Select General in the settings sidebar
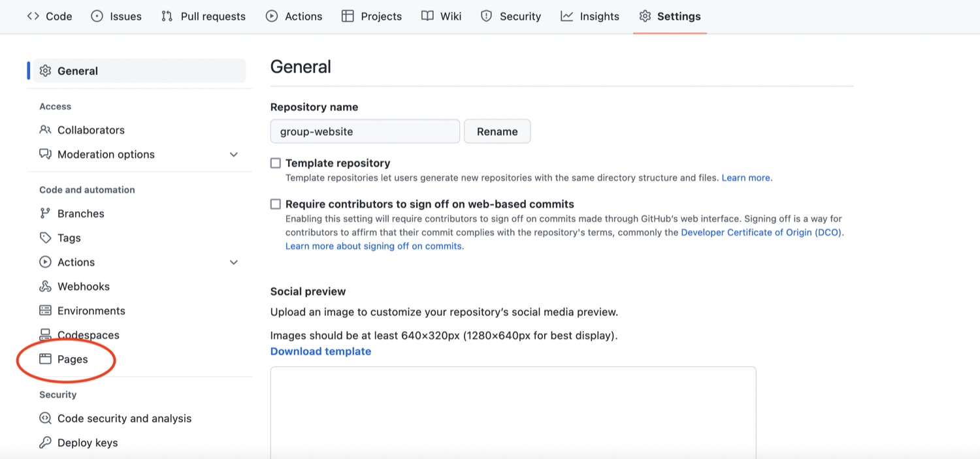 pyautogui.click(x=140, y=71)
